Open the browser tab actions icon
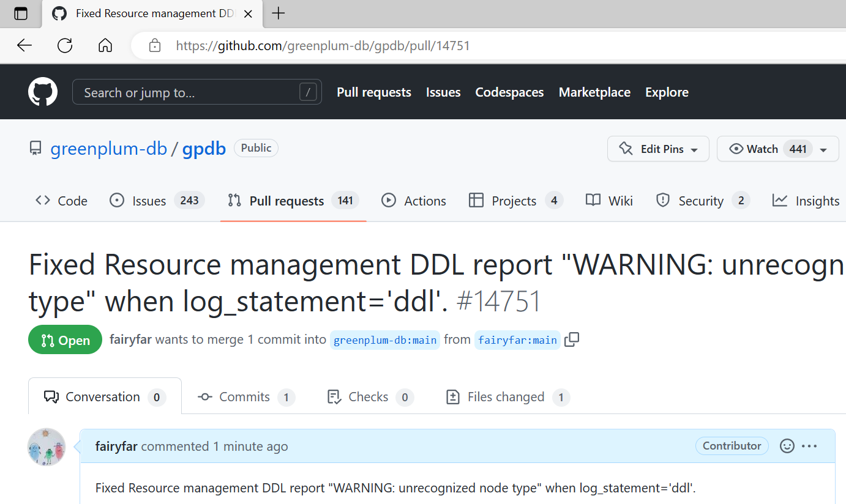The width and height of the screenshot is (846, 504). click(21, 13)
